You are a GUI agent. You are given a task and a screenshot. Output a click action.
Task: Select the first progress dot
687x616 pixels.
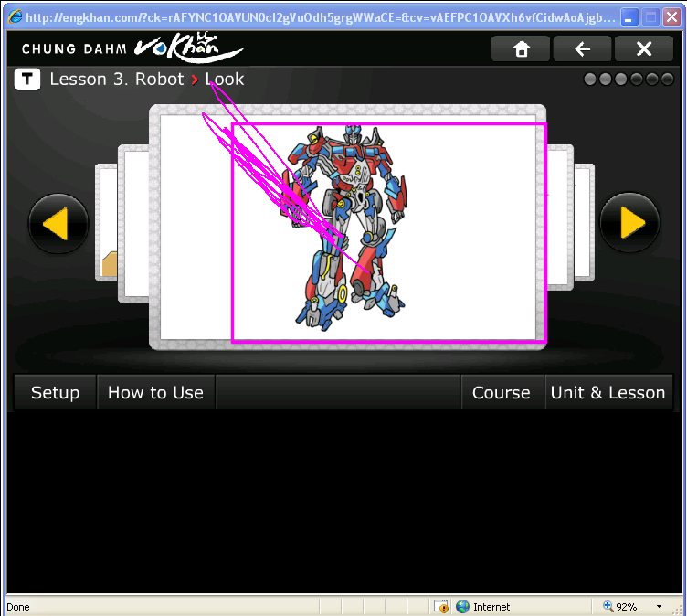pyautogui.click(x=590, y=80)
